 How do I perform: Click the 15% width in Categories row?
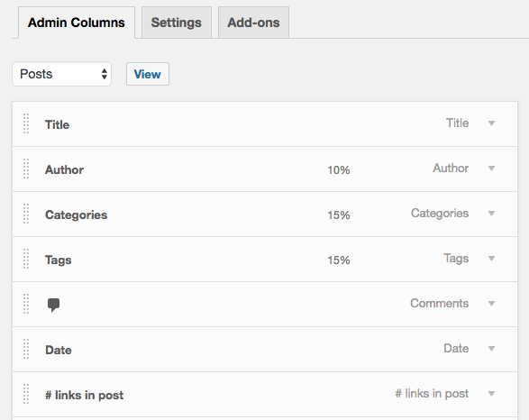(339, 215)
